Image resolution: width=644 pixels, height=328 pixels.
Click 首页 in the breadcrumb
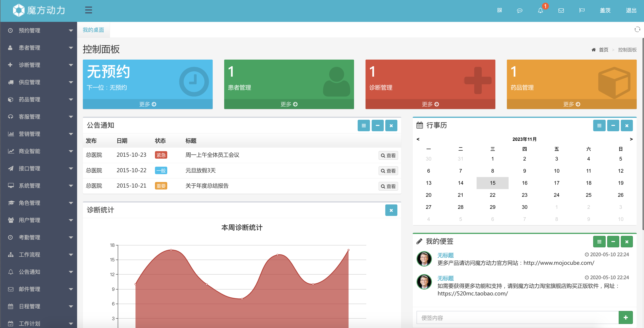pos(604,50)
